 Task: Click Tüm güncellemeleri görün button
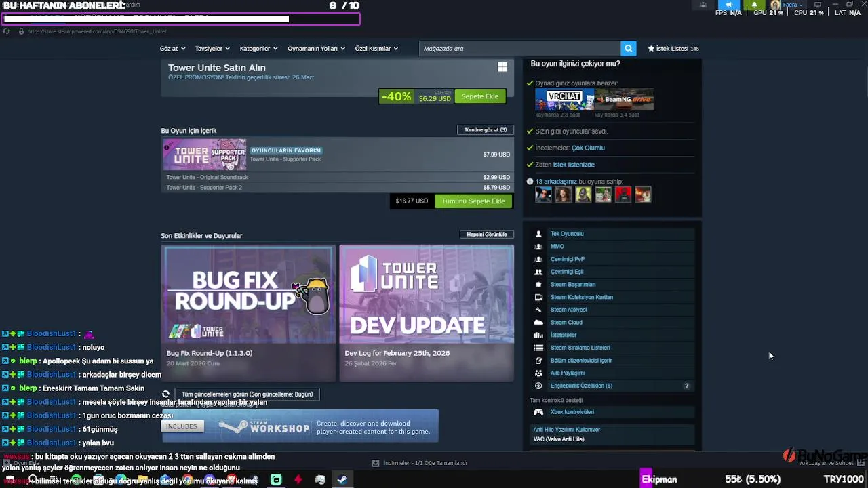click(x=247, y=394)
